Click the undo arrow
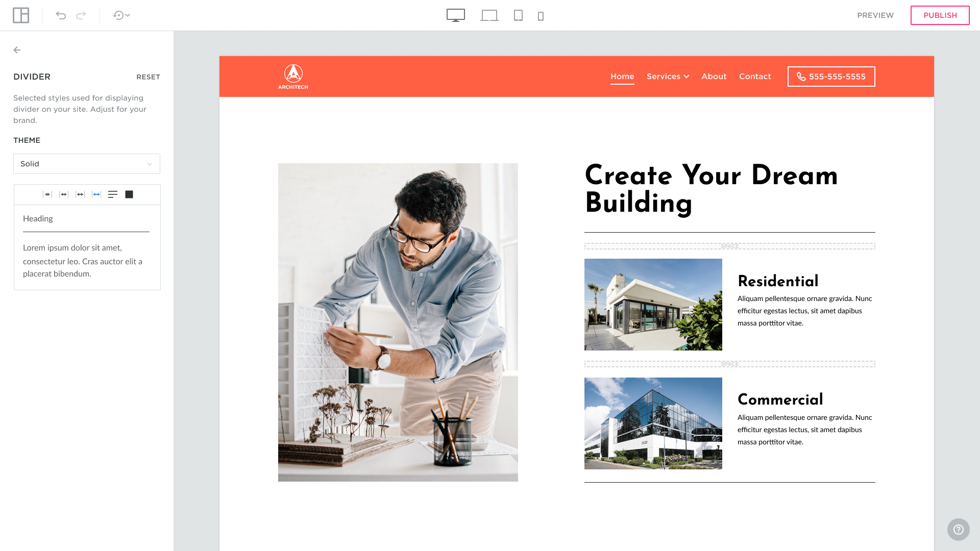Screen dimensions: 980x551 click(61, 15)
